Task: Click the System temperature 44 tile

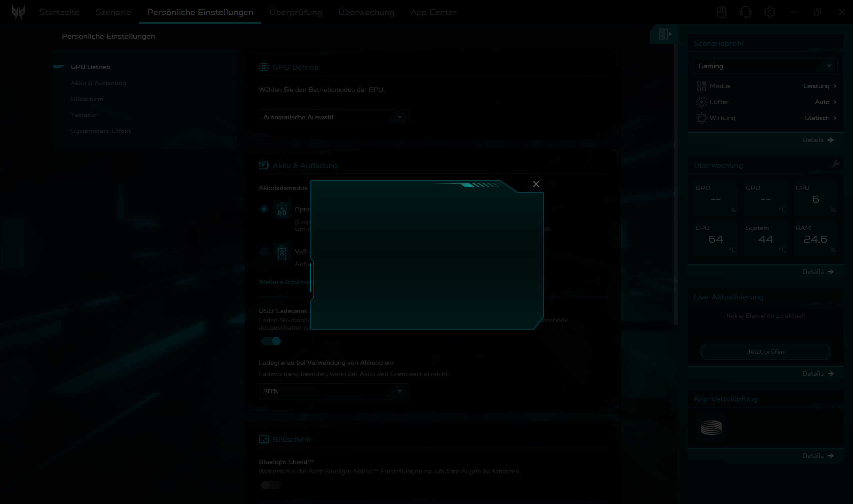Action: [765, 238]
